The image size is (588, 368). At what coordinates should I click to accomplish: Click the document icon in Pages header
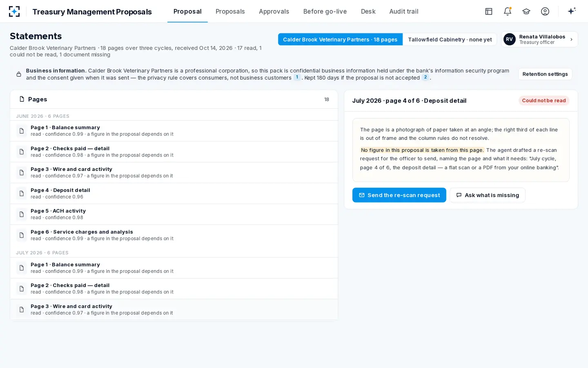click(x=22, y=99)
